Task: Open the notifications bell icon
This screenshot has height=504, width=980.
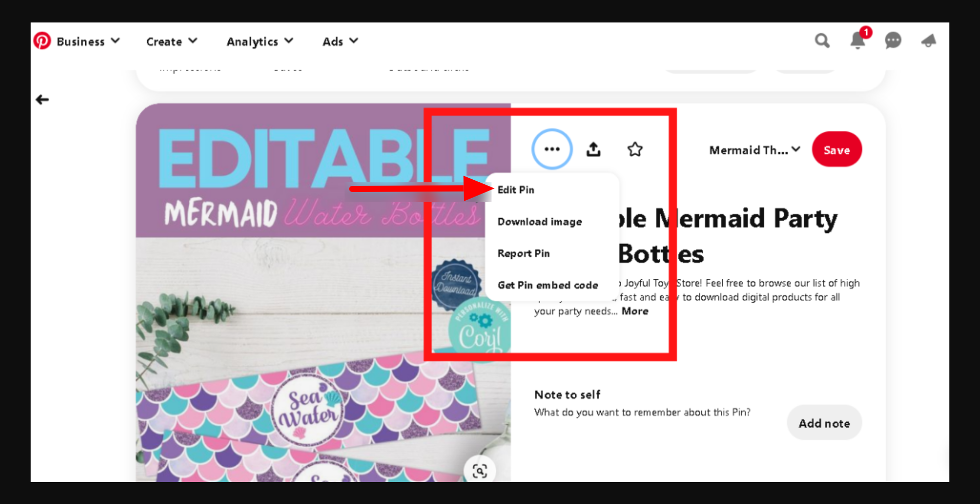Action: 857,41
